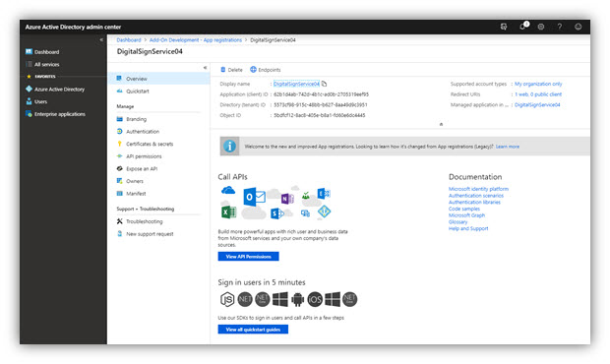Click the Application (client) ID value

click(321, 94)
